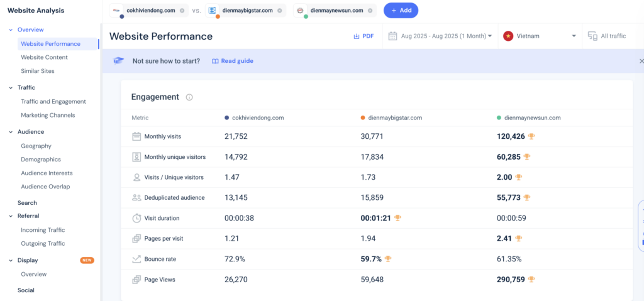Click the Deduplicated audience people icon
Screen dimensions: 644x301
(x=136, y=197)
